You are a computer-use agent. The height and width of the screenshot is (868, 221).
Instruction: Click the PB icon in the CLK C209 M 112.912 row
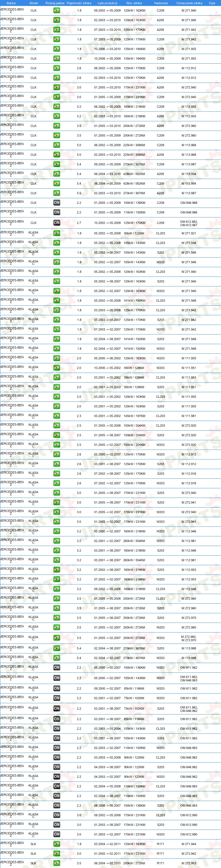tap(57, 68)
